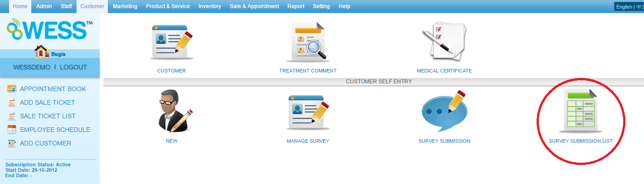Open the Manage Survey icon
This screenshot has height=184, width=644.
coord(308,112)
